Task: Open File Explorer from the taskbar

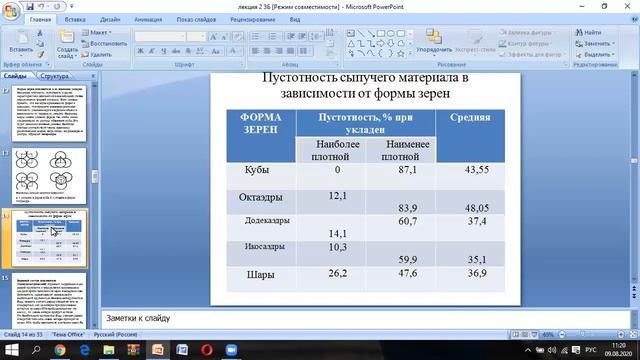Action: [x=109, y=350]
